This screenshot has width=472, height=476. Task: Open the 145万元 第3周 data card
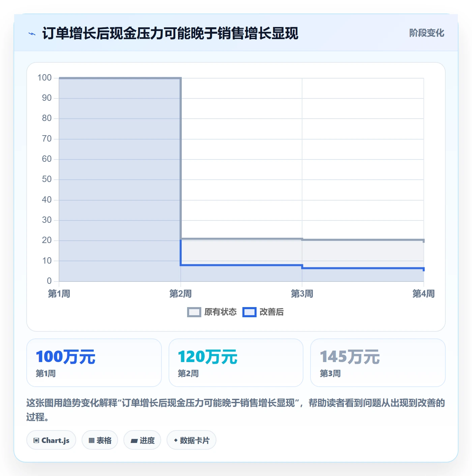[x=378, y=363]
